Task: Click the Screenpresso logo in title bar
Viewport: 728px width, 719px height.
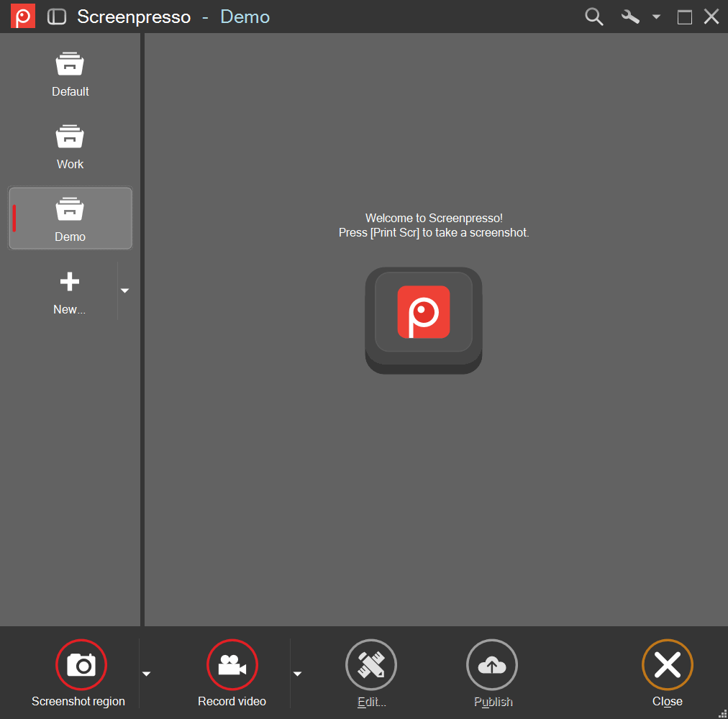Action: click(x=23, y=17)
